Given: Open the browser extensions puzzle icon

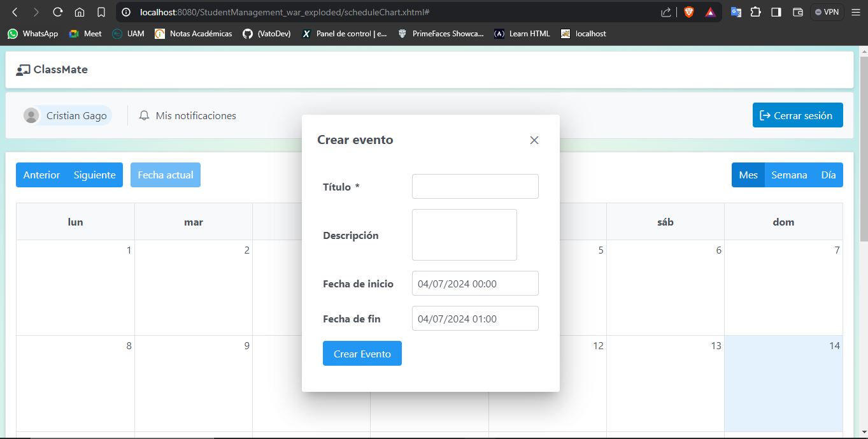Looking at the screenshot, I should click(756, 12).
